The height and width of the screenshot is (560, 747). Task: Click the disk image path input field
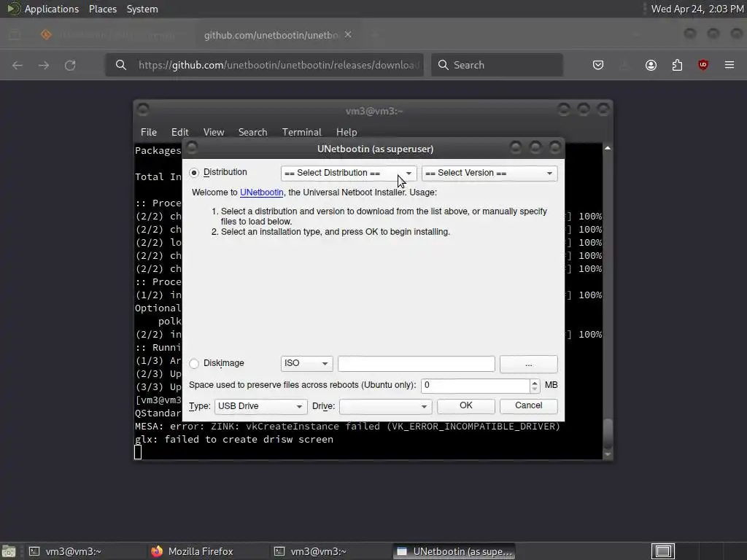coord(417,364)
